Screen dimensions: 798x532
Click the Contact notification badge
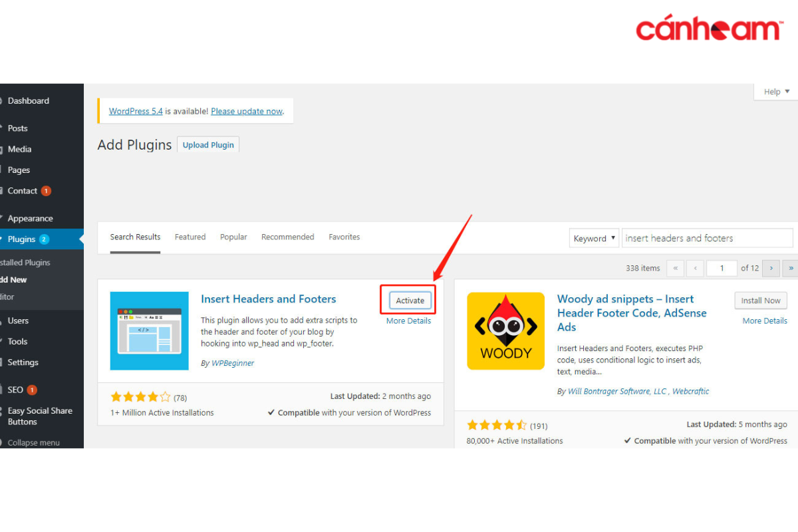[46, 191]
